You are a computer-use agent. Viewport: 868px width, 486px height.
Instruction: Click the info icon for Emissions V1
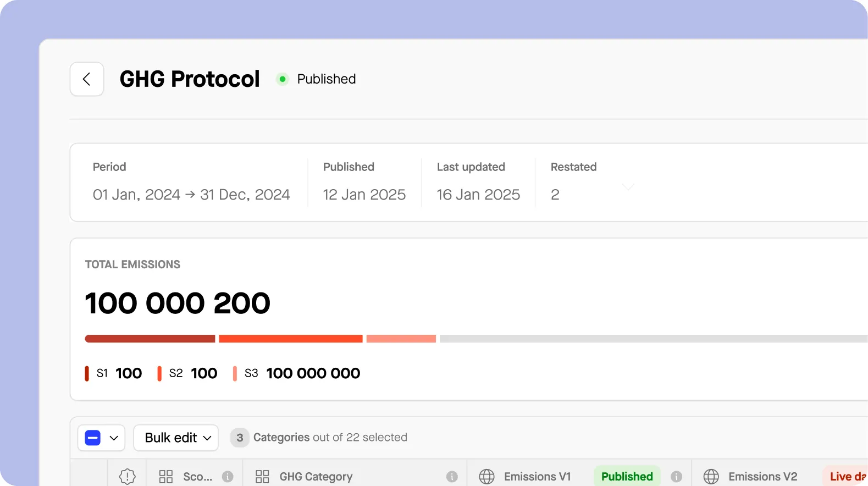(676, 477)
